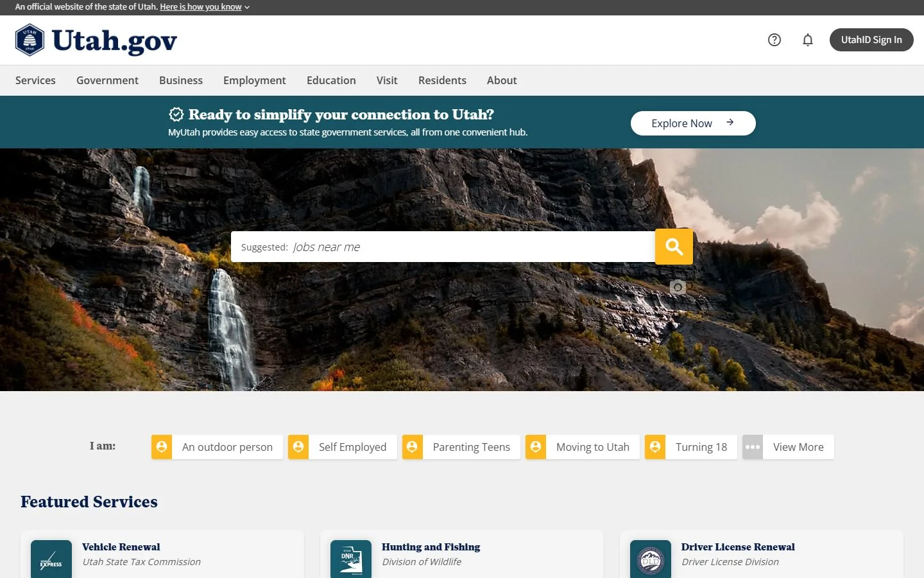Go to the Utah.gov wordmark home link
Viewport: 924px width, 578px height.
point(114,40)
